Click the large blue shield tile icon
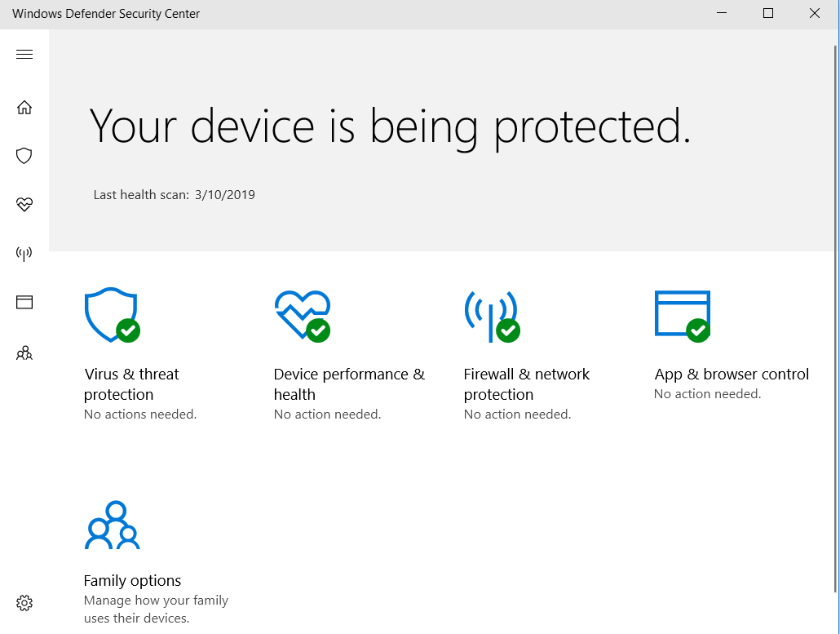This screenshot has width=840, height=634. [x=112, y=315]
